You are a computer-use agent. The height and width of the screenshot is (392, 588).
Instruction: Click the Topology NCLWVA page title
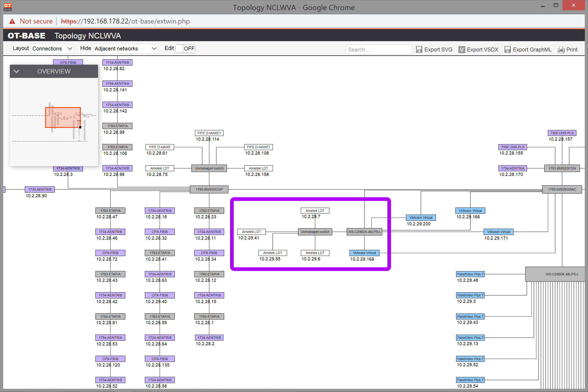point(87,36)
